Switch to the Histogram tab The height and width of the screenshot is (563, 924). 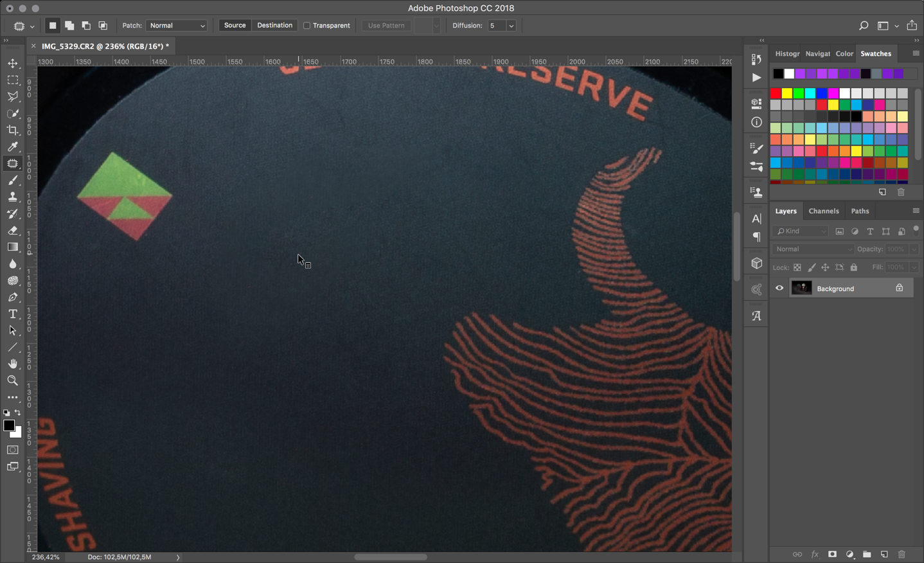click(x=787, y=54)
